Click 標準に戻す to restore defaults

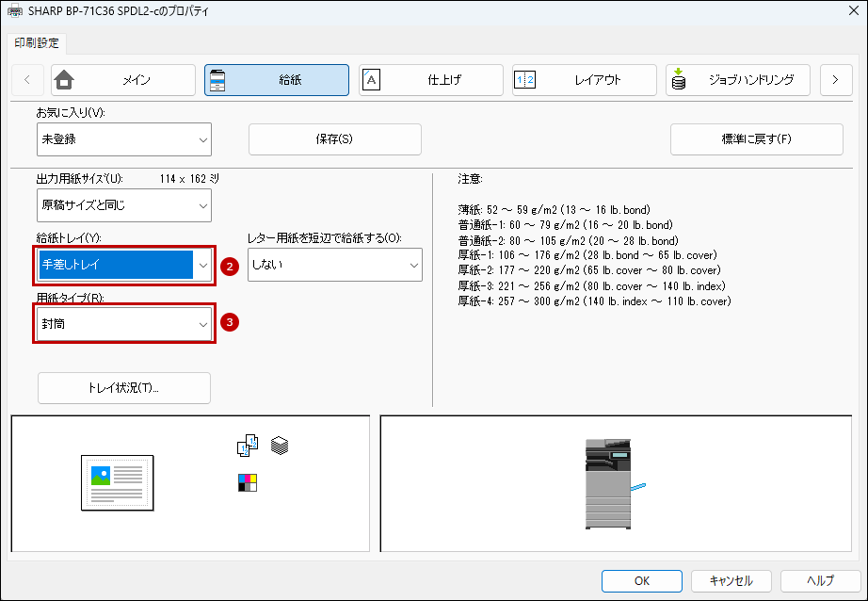pyautogui.click(x=756, y=139)
